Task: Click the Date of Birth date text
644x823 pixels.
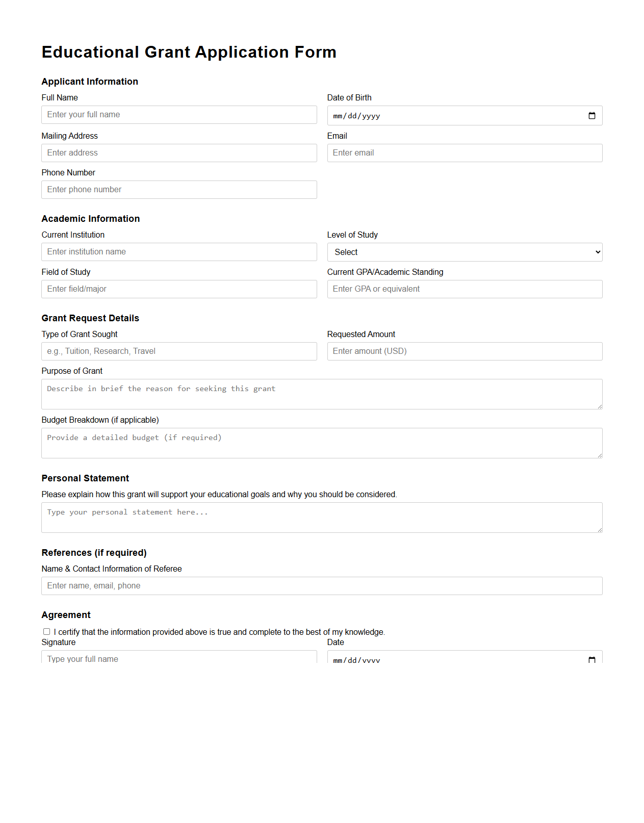Action: pos(356,116)
